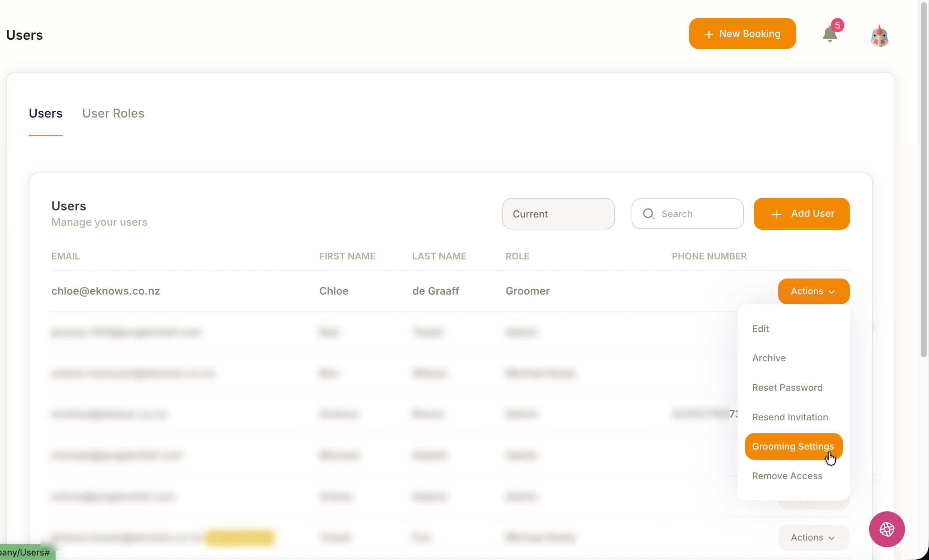Select the Users tab
The image size is (929, 560).
tap(46, 113)
